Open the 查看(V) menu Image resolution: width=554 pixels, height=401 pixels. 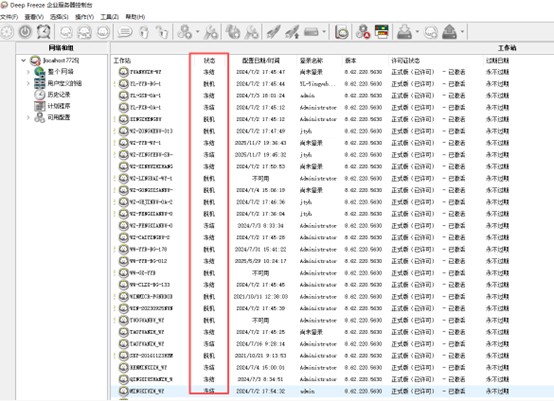tap(34, 17)
